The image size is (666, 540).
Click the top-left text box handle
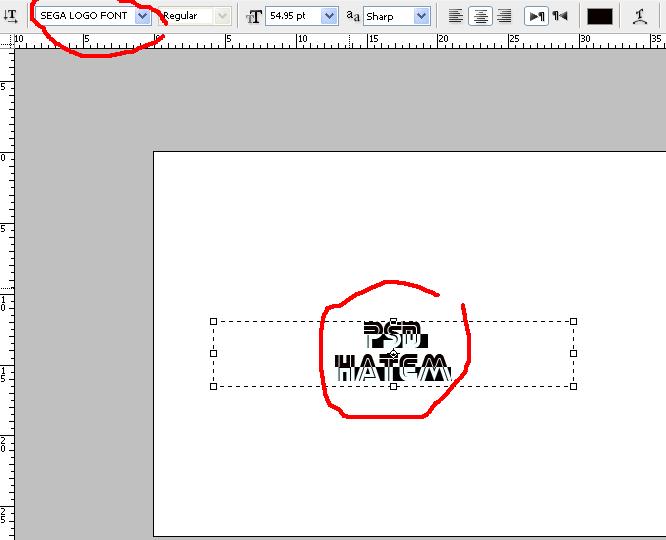(214, 322)
